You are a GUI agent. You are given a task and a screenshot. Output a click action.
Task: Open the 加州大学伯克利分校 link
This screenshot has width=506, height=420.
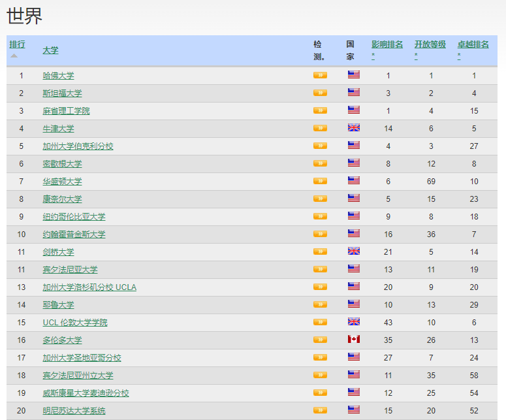78,146
